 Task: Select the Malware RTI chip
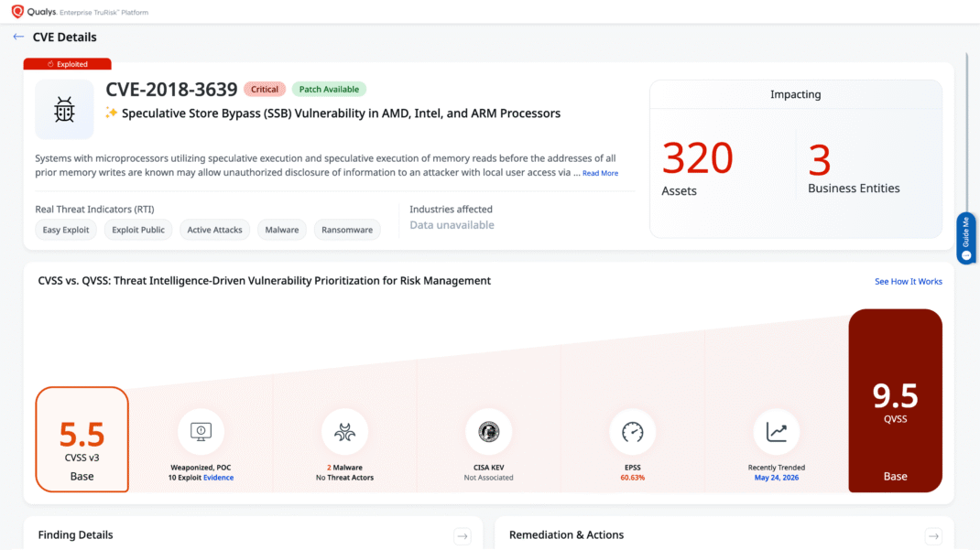(282, 230)
